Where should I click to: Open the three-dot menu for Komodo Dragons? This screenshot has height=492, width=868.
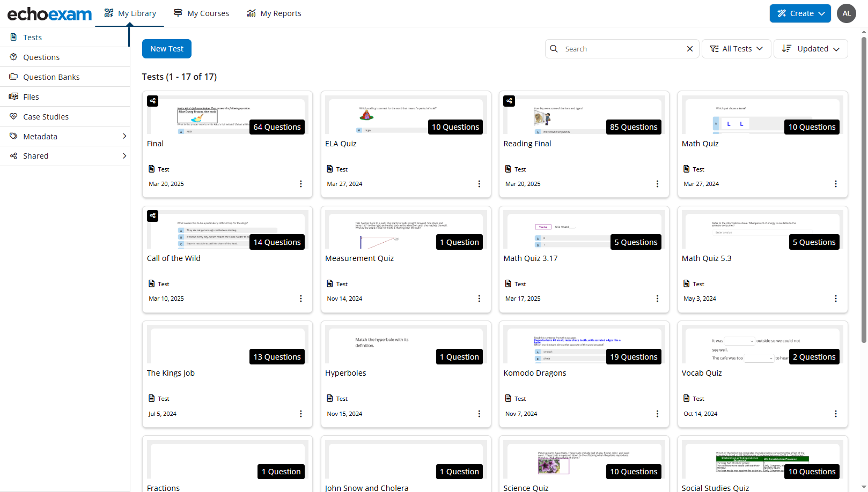coord(657,414)
